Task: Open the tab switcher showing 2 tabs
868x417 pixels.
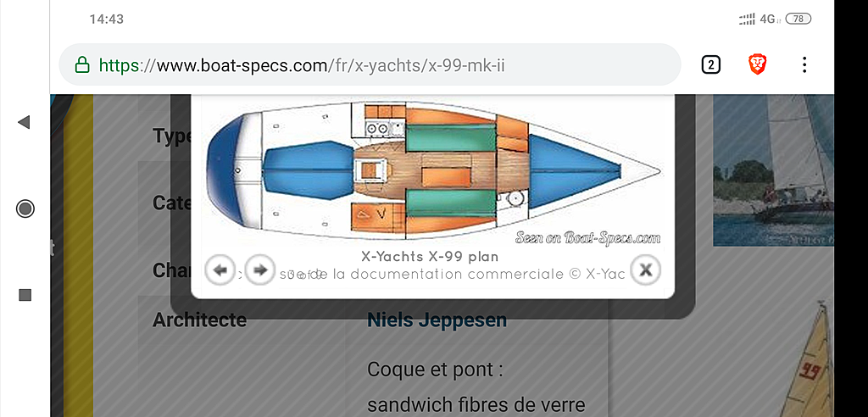Action: click(x=711, y=64)
